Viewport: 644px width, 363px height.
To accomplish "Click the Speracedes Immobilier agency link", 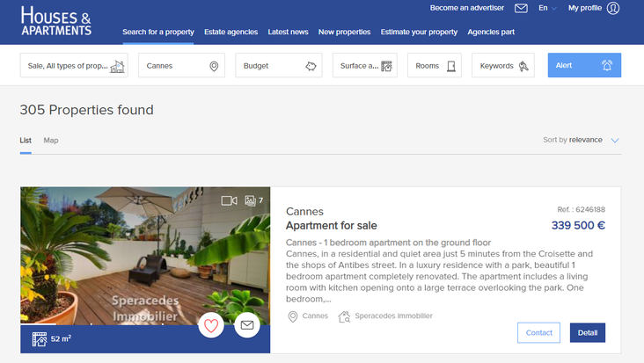I will [393, 316].
